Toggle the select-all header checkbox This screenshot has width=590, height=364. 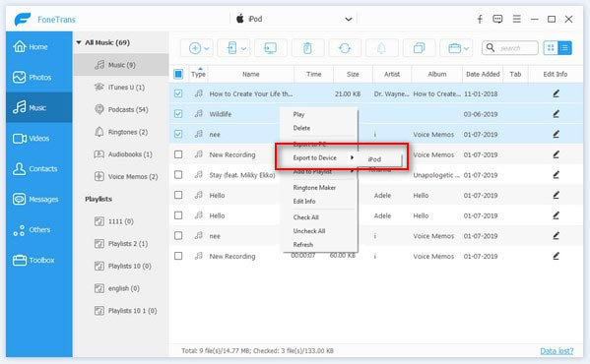(178, 74)
